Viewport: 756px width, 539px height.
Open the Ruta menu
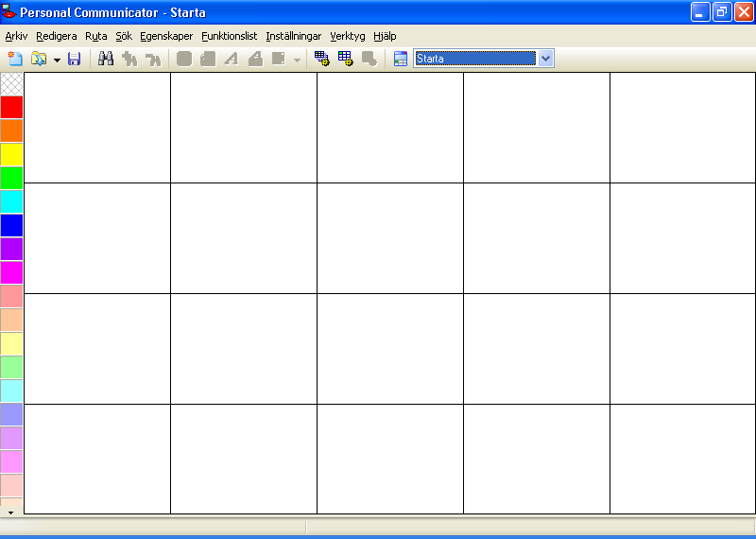(x=96, y=36)
